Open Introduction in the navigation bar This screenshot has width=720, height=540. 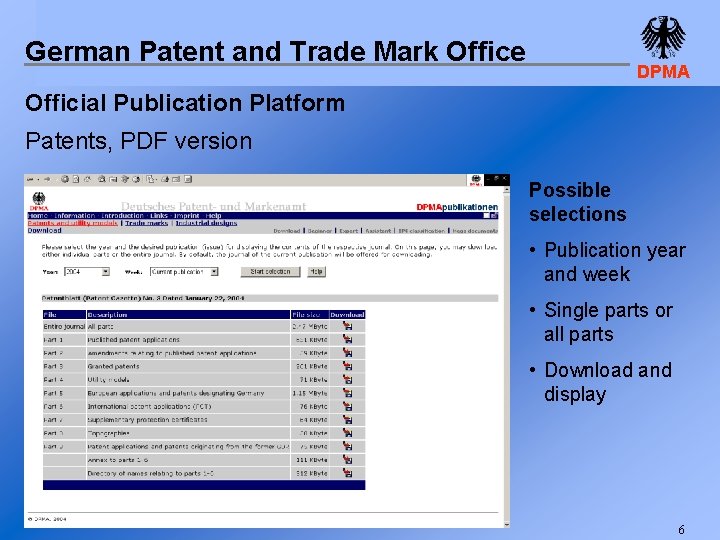(x=122, y=216)
